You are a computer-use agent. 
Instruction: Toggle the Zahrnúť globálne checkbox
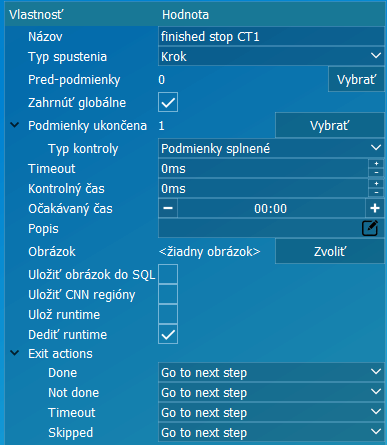tap(168, 102)
